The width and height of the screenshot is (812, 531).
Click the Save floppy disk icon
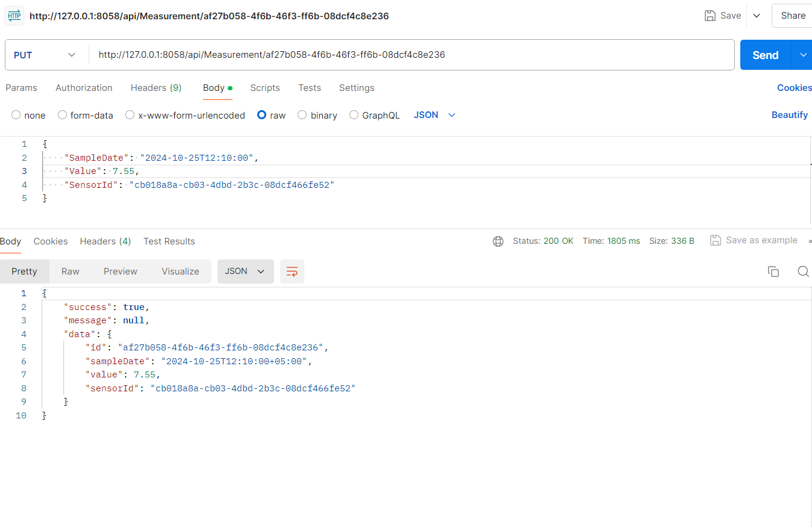point(710,16)
